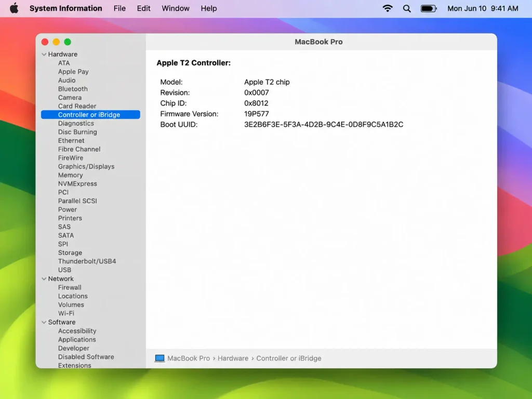Viewport: 532px width, 399px height.
Task: Select Locations under Network
Action: (73, 296)
